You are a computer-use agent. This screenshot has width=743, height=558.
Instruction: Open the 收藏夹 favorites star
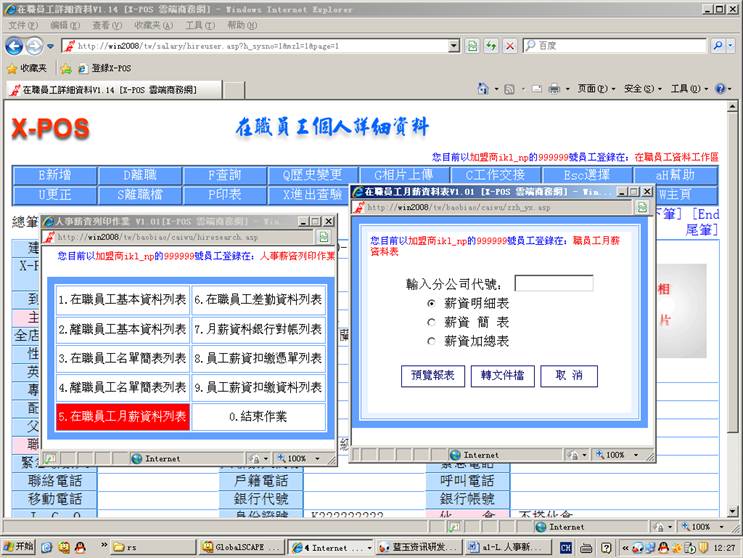click(27, 68)
